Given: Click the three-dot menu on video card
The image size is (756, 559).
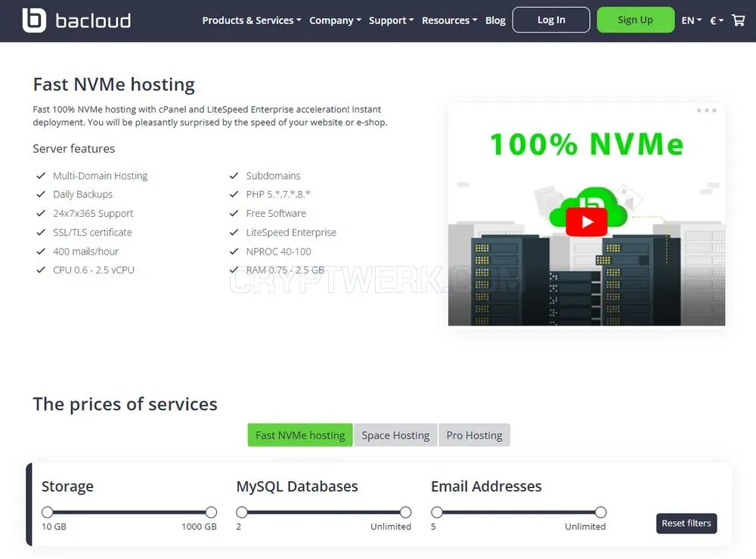Looking at the screenshot, I should click(x=706, y=110).
